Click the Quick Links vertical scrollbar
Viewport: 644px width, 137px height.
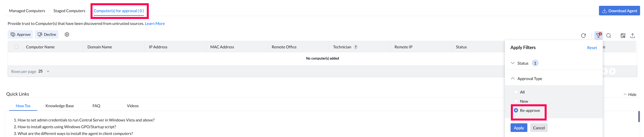click(x=639, y=117)
